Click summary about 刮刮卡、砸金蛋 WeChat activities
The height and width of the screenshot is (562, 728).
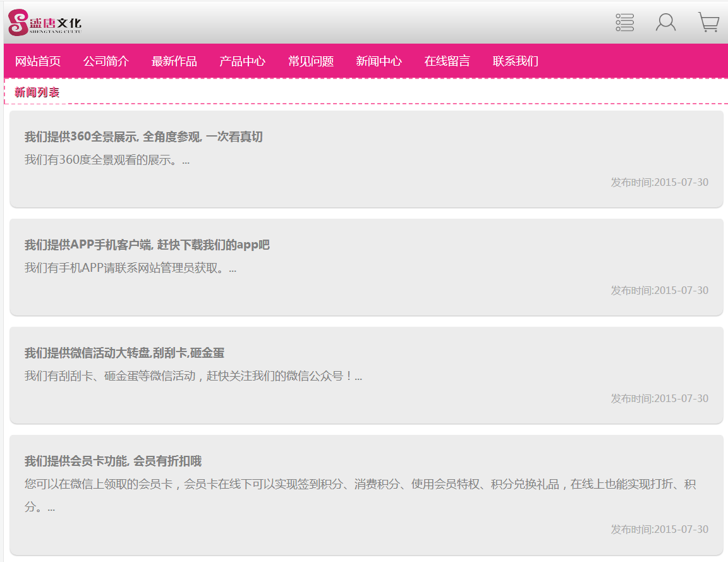point(193,376)
